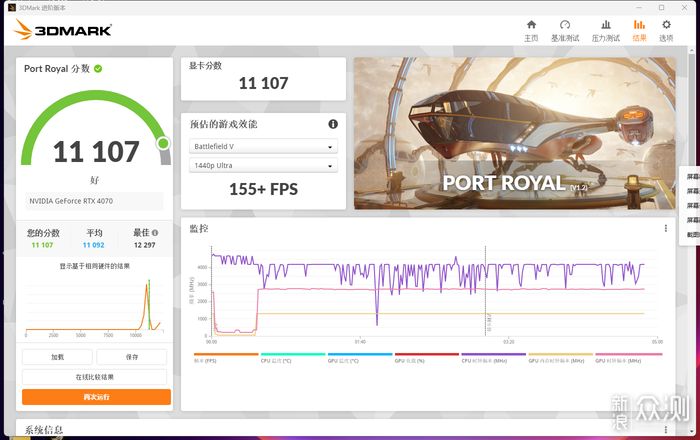The width and height of the screenshot is (700, 440).
Task: Click the 155+ FPS estimate
Action: point(263,189)
